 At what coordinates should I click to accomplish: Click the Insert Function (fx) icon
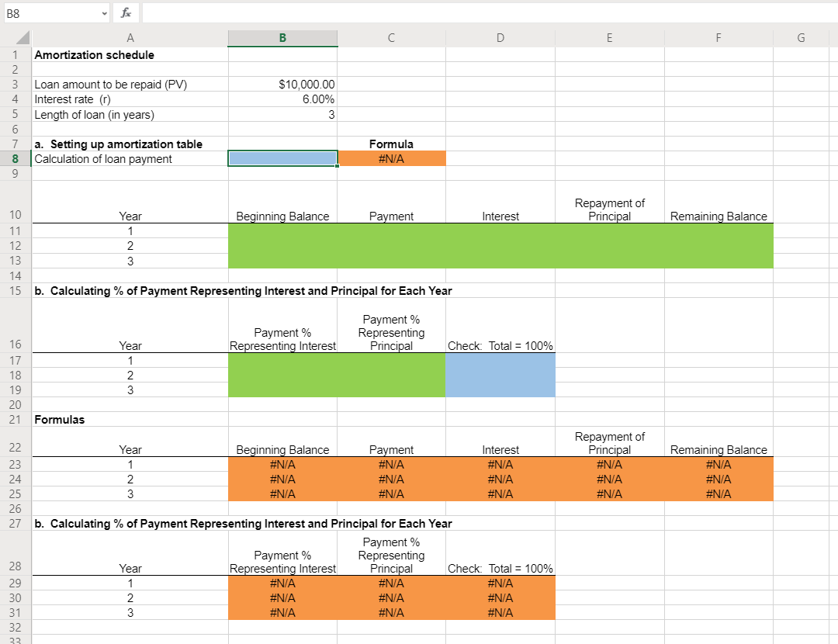pos(124,12)
